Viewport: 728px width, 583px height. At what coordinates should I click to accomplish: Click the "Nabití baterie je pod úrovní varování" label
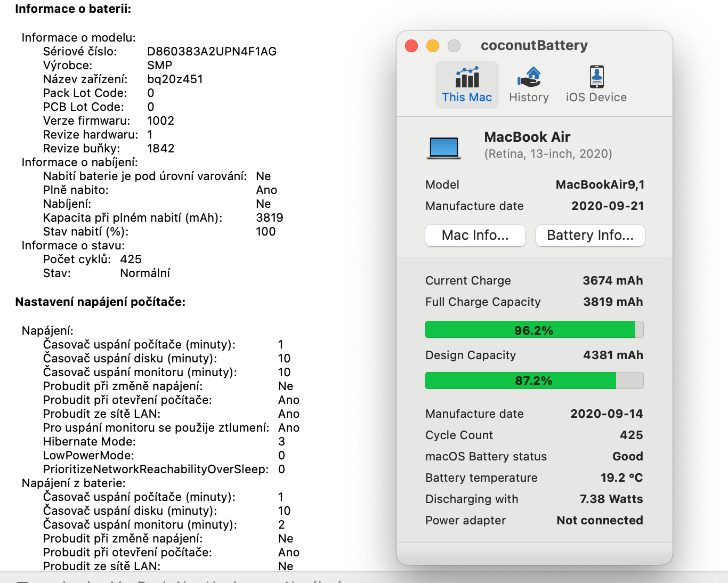pyautogui.click(x=145, y=176)
